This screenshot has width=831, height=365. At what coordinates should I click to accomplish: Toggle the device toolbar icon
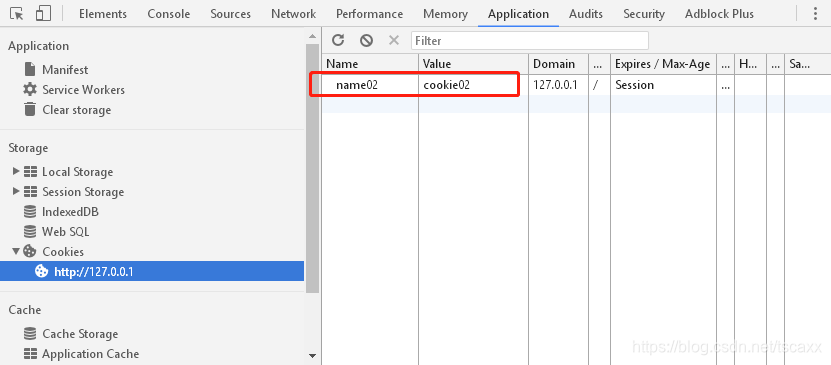pos(43,14)
